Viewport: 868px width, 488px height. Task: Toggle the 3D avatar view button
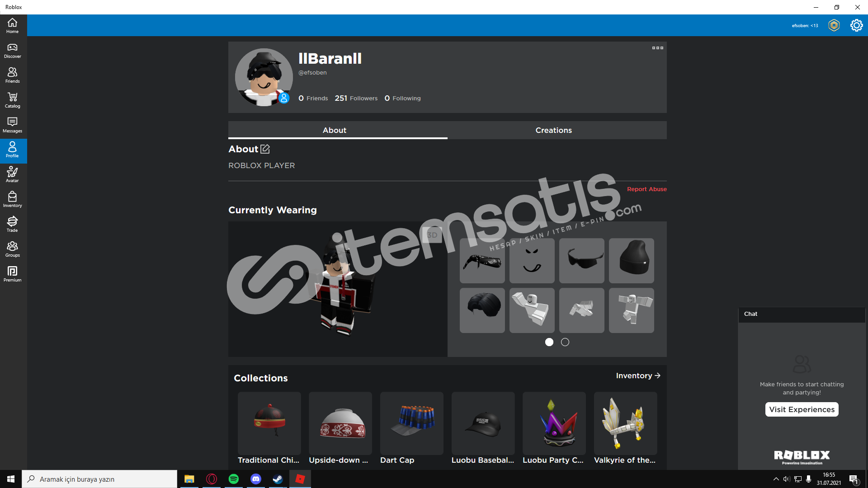432,235
